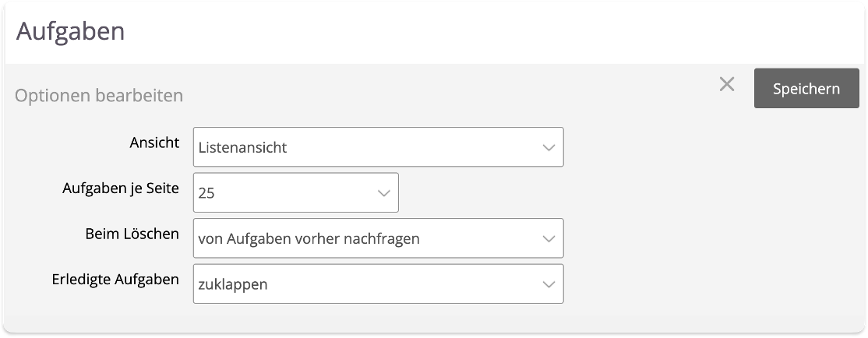Click the chevron beside the value 25
This screenshot has height=338, width=868.
point(383,192)
